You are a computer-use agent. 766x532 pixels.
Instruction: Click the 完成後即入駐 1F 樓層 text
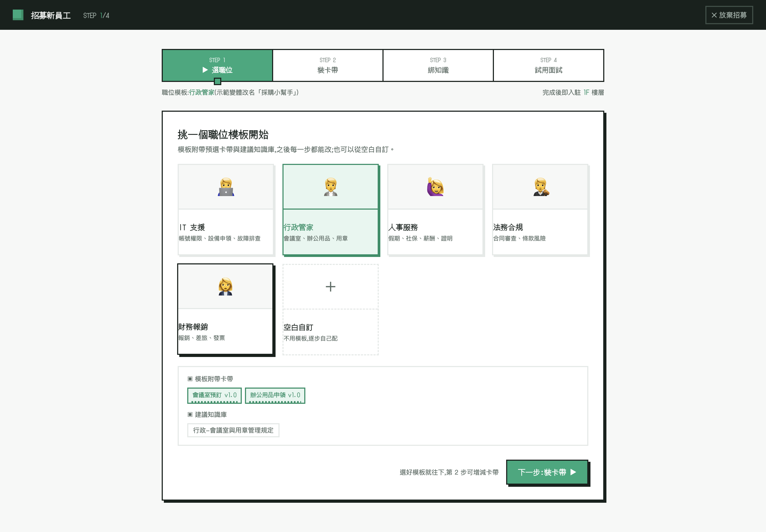pos(573,92)
